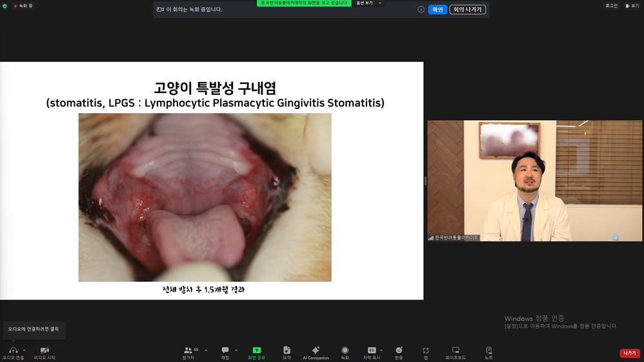Open the Whiteboard icon
Screen dimensions: 644x362
coord(456,350)
